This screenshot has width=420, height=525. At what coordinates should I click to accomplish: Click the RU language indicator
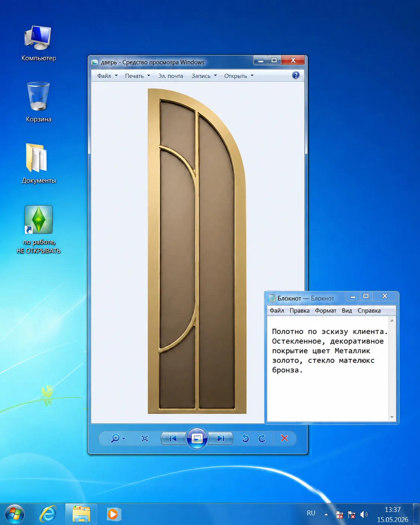tap(311, 513)
